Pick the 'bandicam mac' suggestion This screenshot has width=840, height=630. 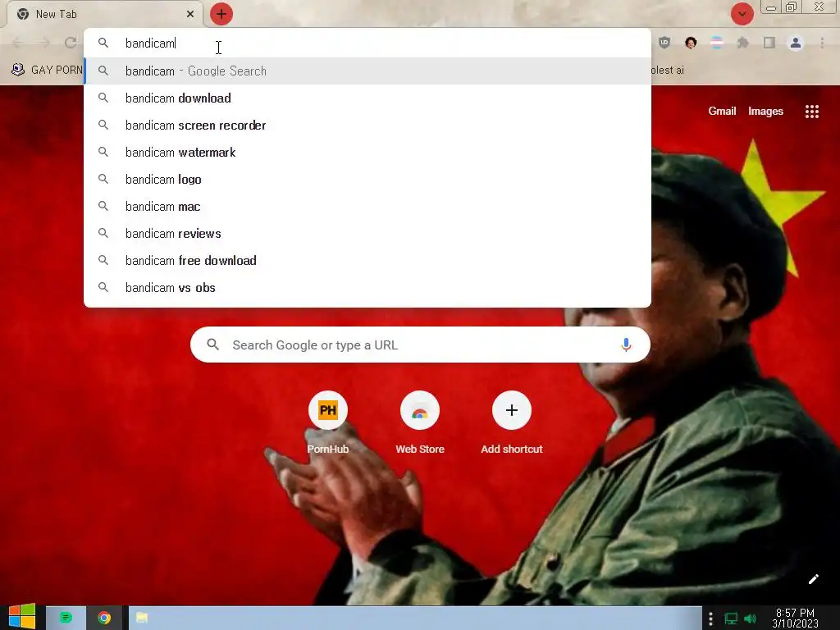[367, 206]
